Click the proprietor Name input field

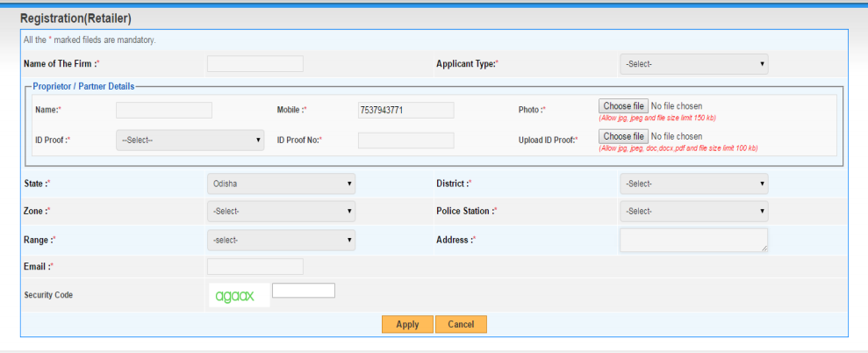click(164, 110)
